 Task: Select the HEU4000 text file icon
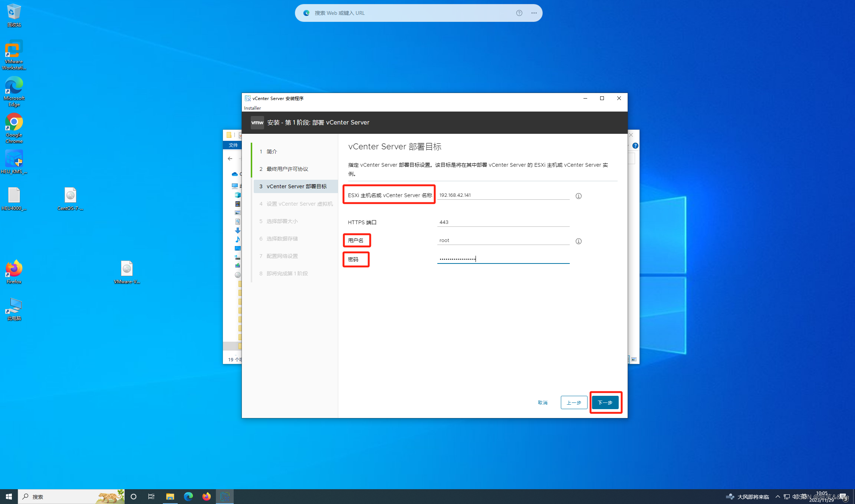pos(14,199)
